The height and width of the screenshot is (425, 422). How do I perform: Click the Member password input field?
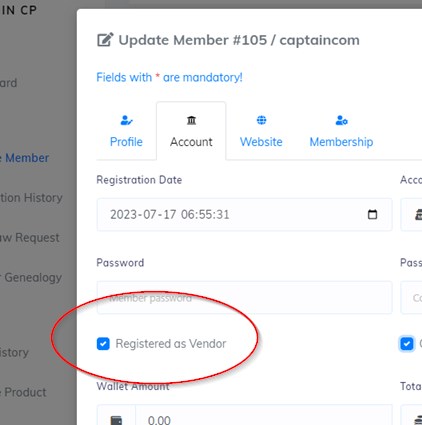(244, 298)
